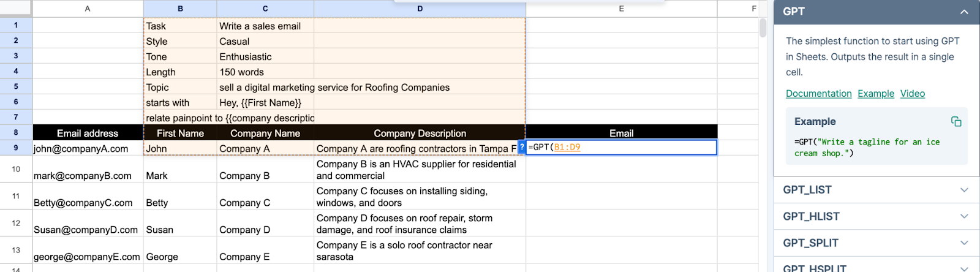Screen dimensions: 980x272
Task: Click the 'John' first name cell
Action: 180,148
